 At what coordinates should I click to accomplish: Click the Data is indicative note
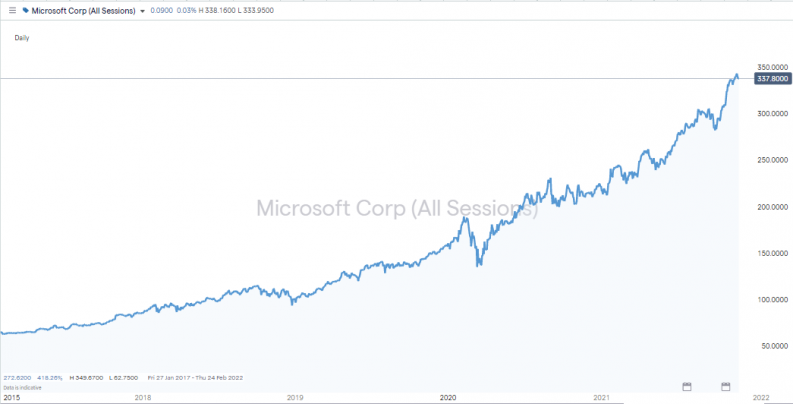point(23,388)
